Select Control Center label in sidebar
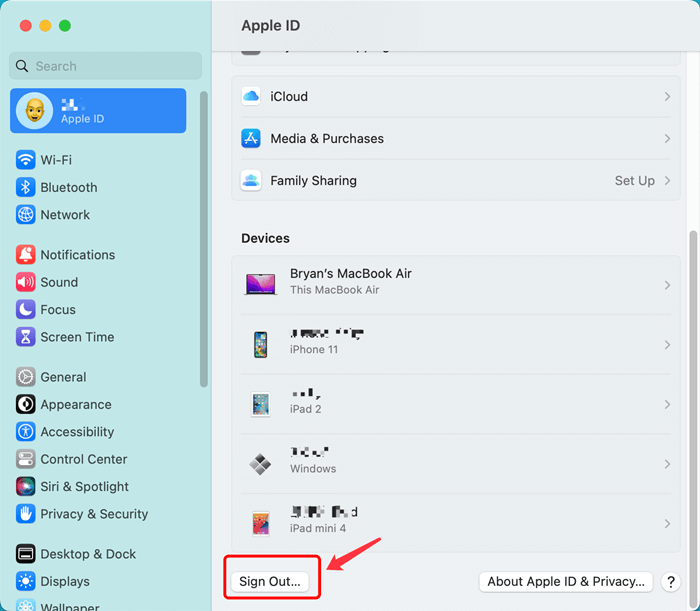Image resolution: width=700 pixels, height=611 pixels. 84,459
